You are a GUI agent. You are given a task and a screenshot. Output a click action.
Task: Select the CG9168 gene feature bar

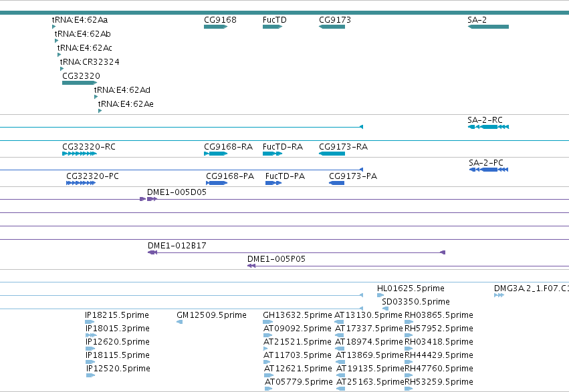[215, 27]
